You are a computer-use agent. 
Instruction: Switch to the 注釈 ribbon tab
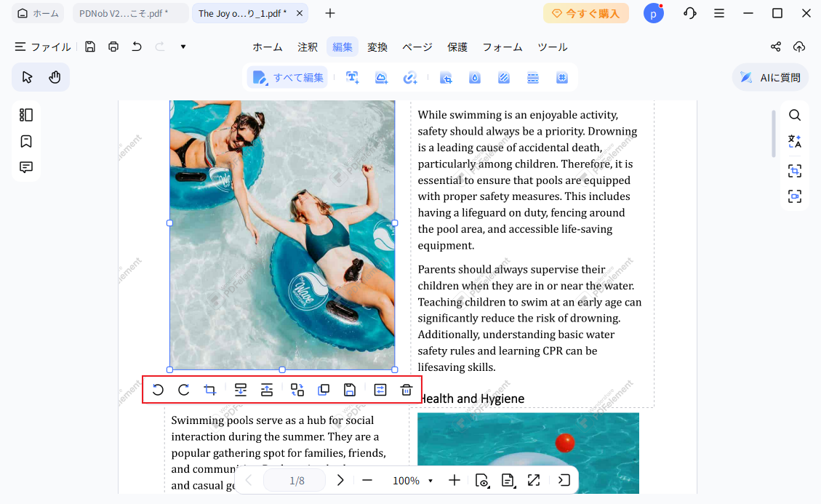[307, 47]
